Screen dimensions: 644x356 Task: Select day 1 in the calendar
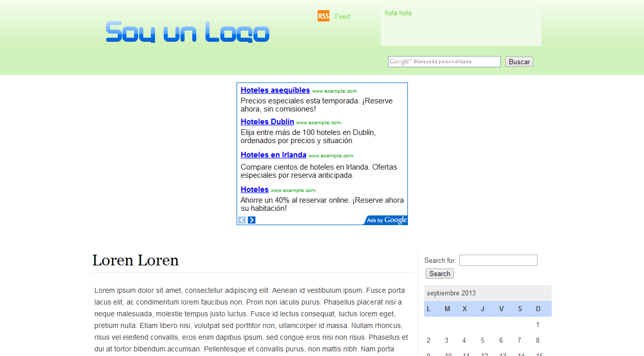[x=537, y=325]
